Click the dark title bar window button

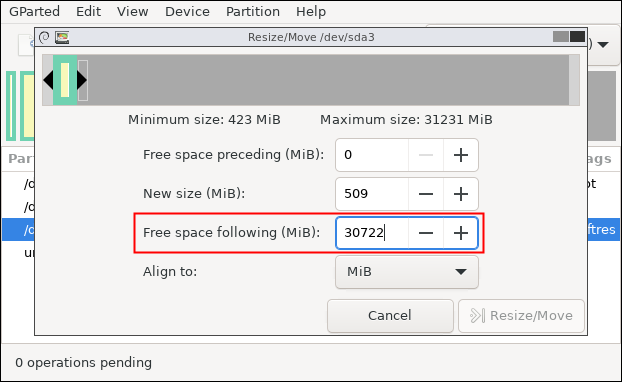click(x=577, y=36)
